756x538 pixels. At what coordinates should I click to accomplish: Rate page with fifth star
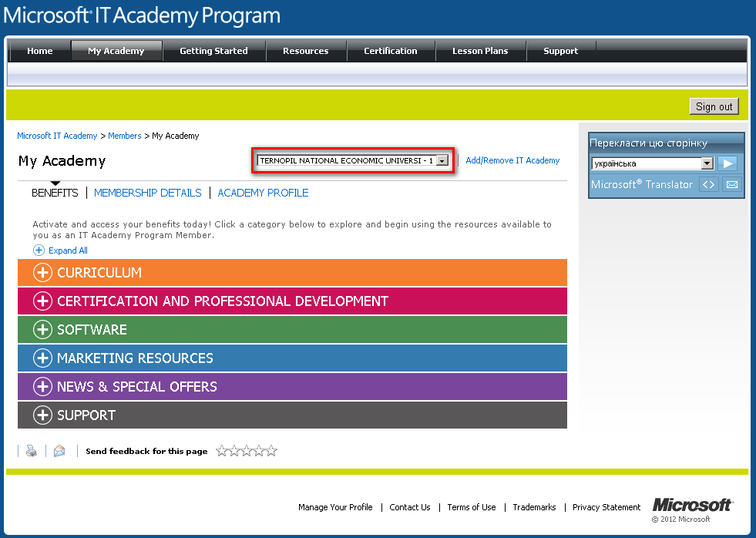pyautogui.click(x=272, y=451)
